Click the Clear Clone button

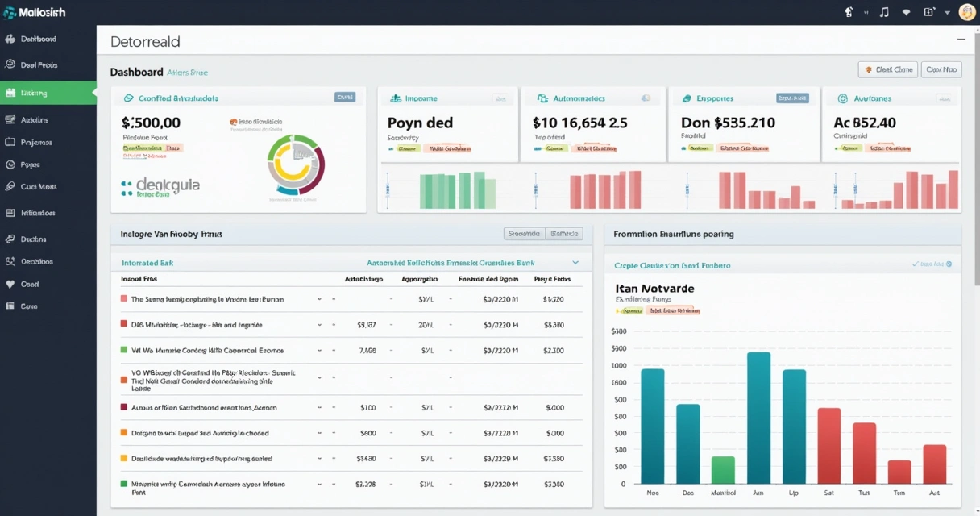coord(887,69)
